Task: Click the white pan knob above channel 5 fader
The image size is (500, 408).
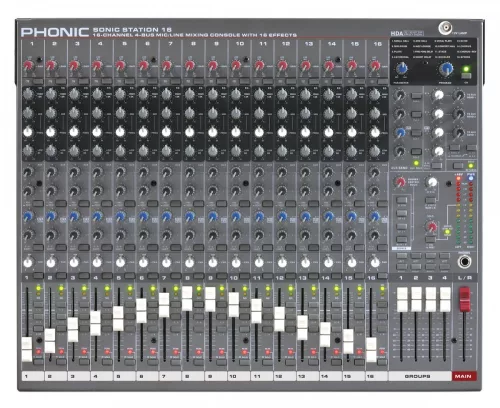Action: [x=120, y=263]
